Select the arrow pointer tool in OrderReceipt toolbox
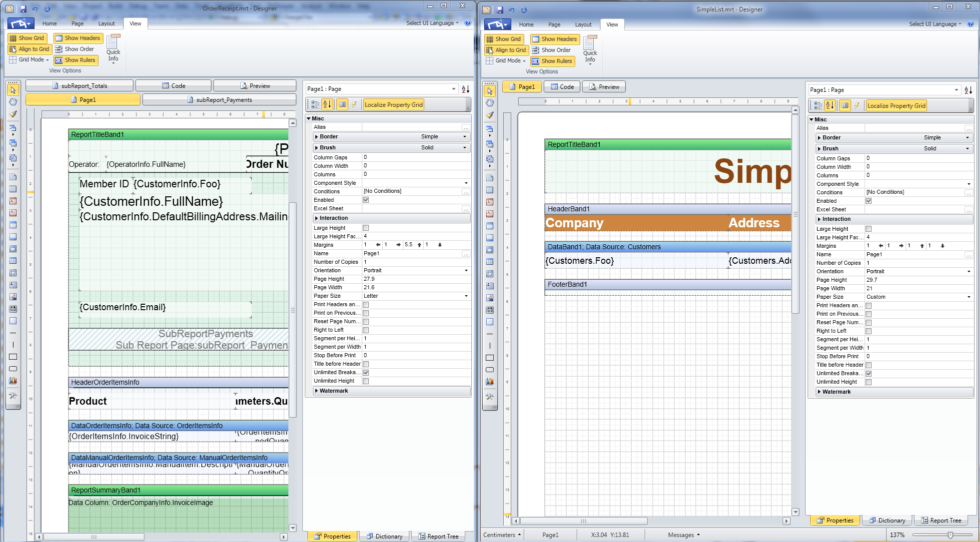The image size is (980, 542). point(13,90)
